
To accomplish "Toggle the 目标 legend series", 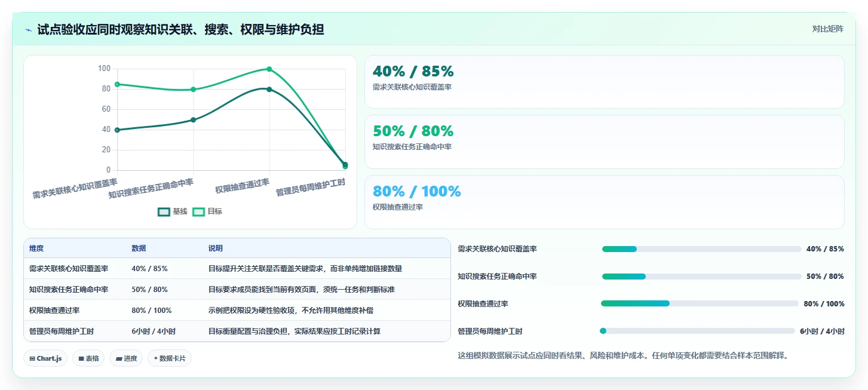I will 207,211.
